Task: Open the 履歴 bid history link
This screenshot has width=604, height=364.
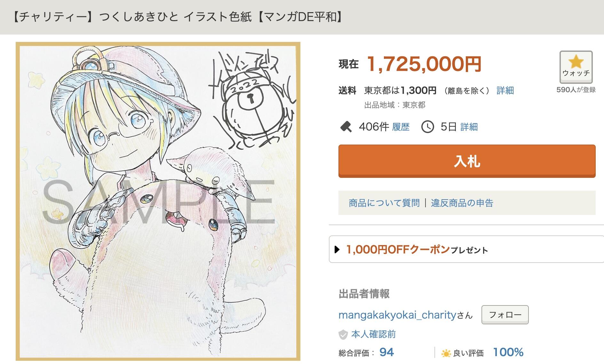Action: pos(401,127)
